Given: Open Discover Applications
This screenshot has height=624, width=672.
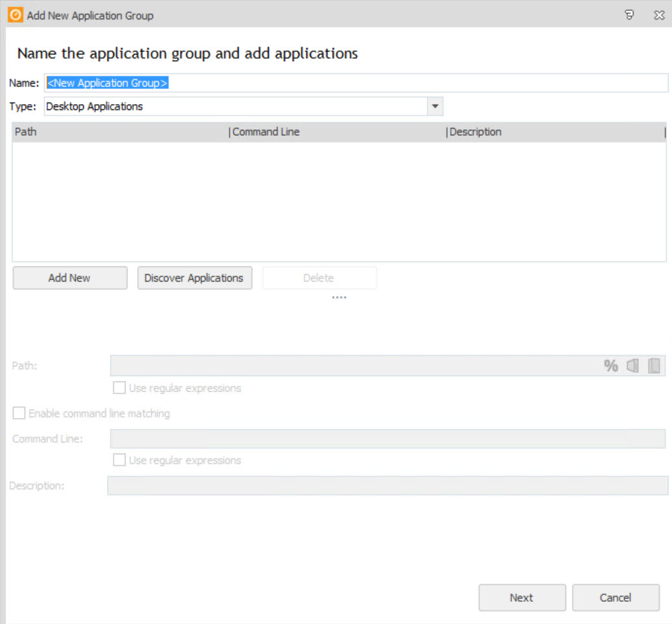Looking at the screenshot, I should pos(194,278).
